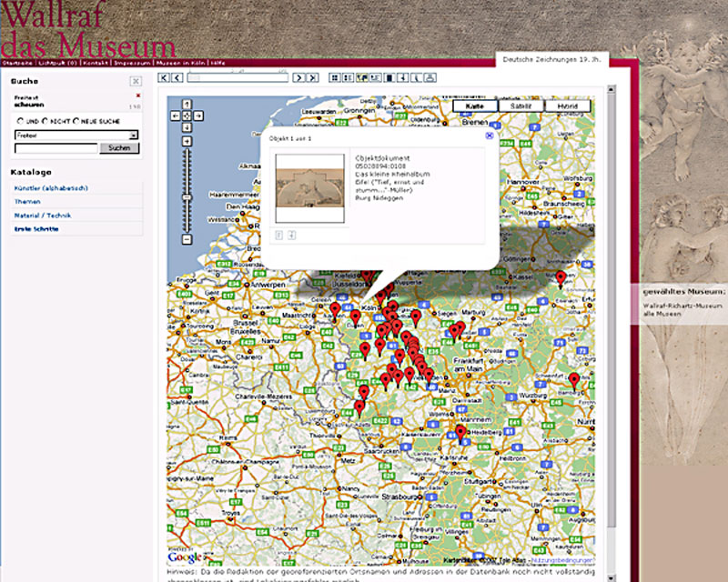Screen dimensions: 728x582
Task: Open the Freitext search field dropdown
Action: coord(133,135)
